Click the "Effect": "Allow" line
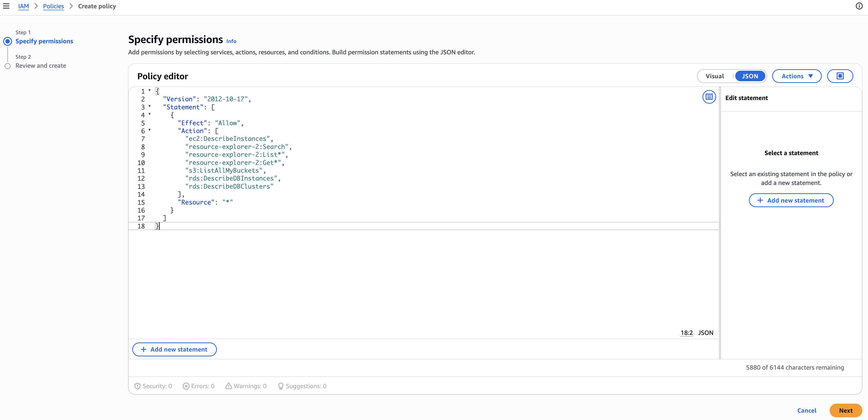This screenshot has width=868, height=420. coord(211,123)
